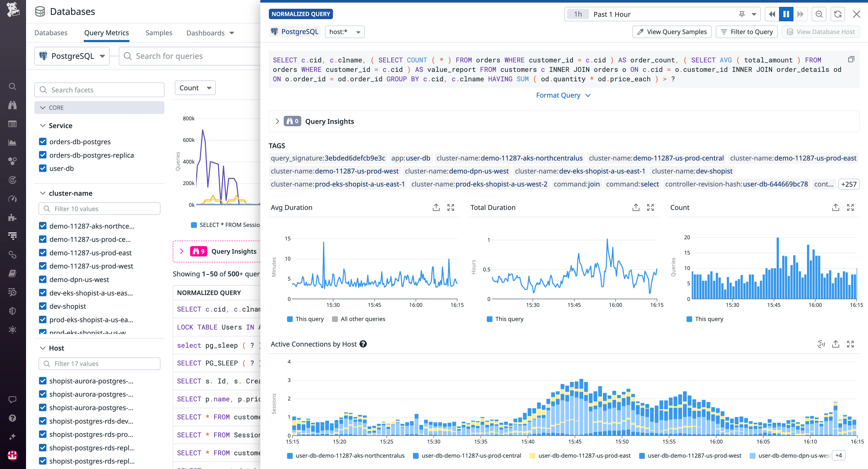Uncheck orders-db-postgres-replica service
The image size is (868, 469).
point(43,155)
